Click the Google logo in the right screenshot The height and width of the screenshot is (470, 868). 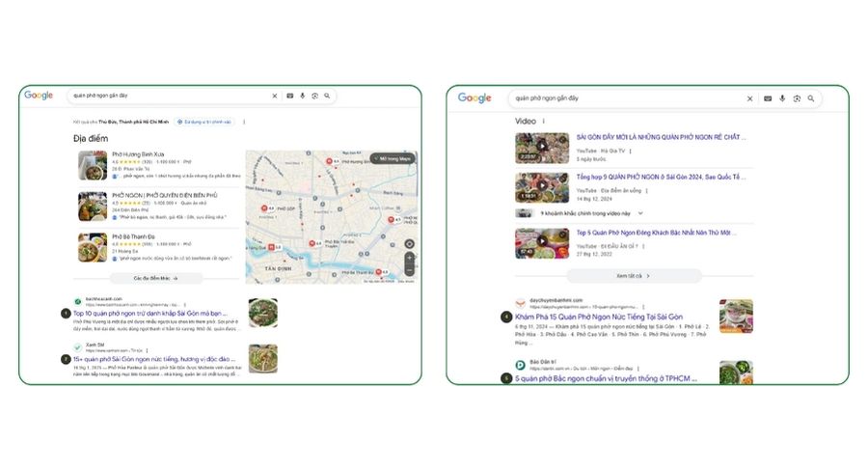475,98
